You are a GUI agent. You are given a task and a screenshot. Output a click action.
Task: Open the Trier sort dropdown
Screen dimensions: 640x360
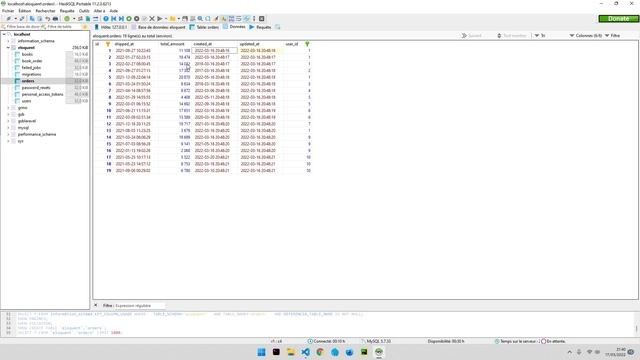point(540,36)
